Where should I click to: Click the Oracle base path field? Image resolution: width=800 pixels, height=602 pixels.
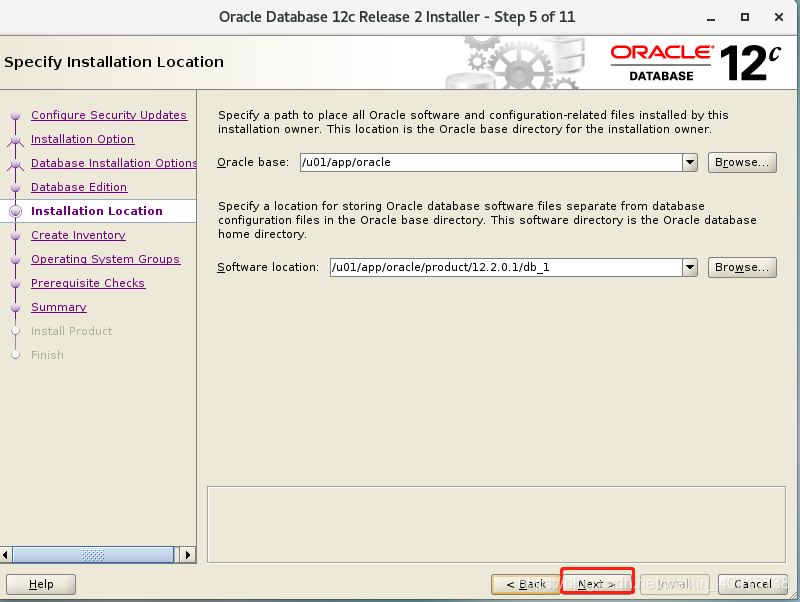(491, 162)
